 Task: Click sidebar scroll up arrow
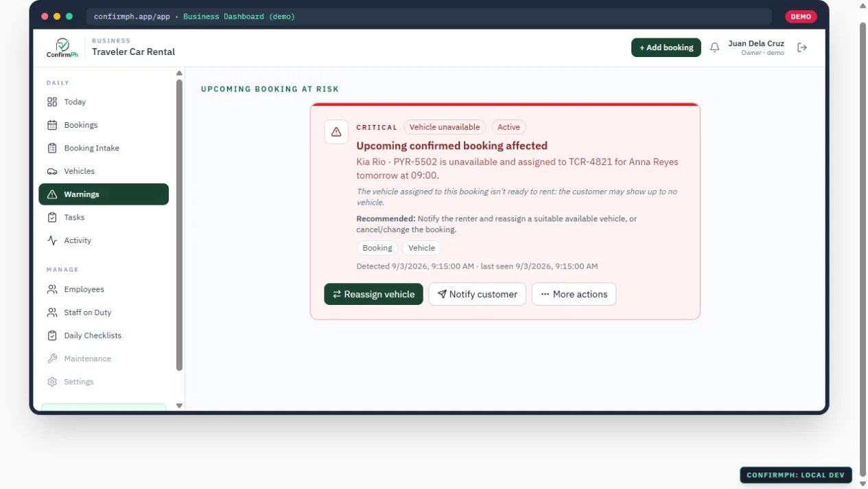pos(180,73)
